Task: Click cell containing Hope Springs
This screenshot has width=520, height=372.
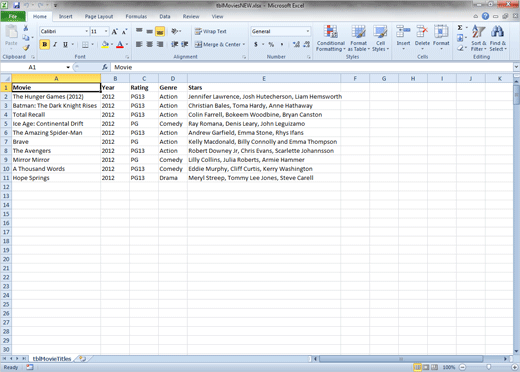Action: [x=56, y=178]
